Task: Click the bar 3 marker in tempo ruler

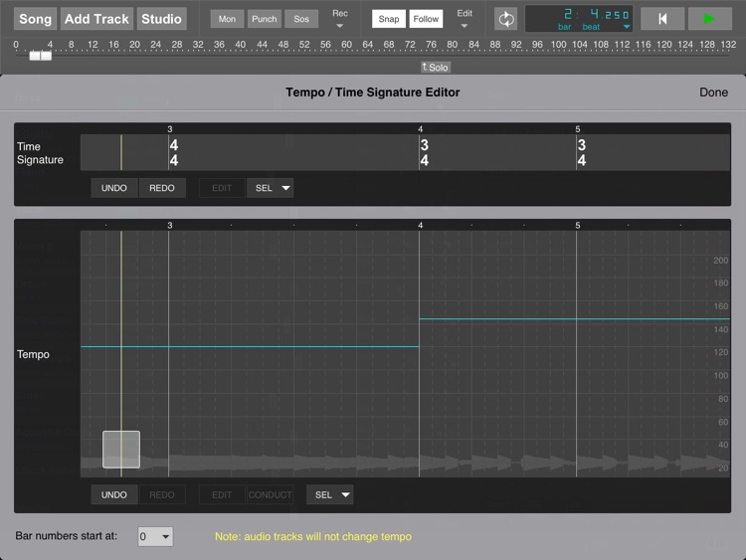Action: (170, 226)
